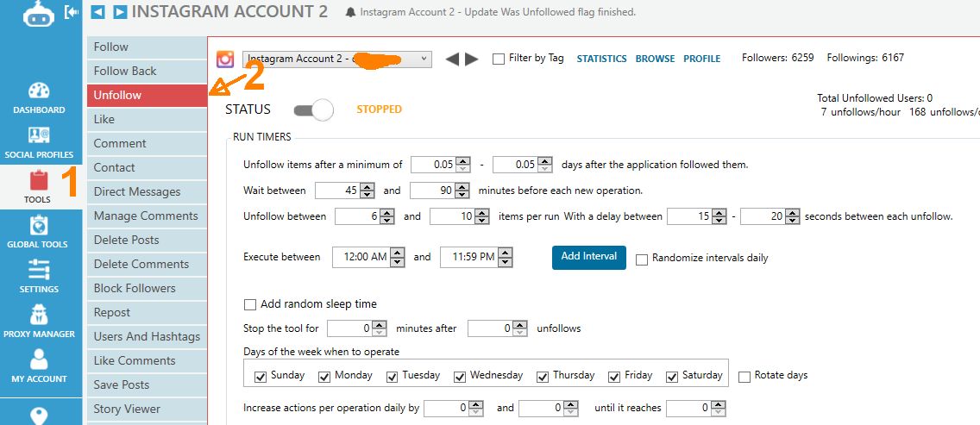This screenshot has height=425, width=980.
Task: Uncheck the Monday checkbox
Action: tap(324, 376)
